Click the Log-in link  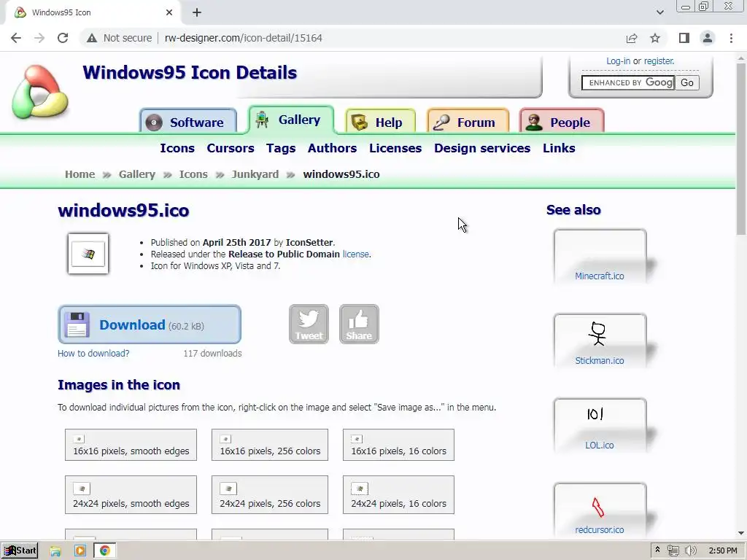(x=618, y=61)
